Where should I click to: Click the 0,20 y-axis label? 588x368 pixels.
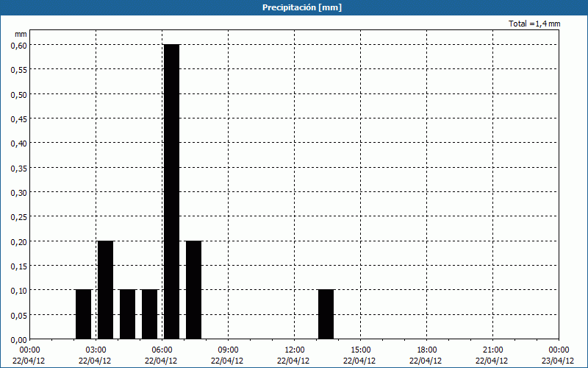click(19, 241)
